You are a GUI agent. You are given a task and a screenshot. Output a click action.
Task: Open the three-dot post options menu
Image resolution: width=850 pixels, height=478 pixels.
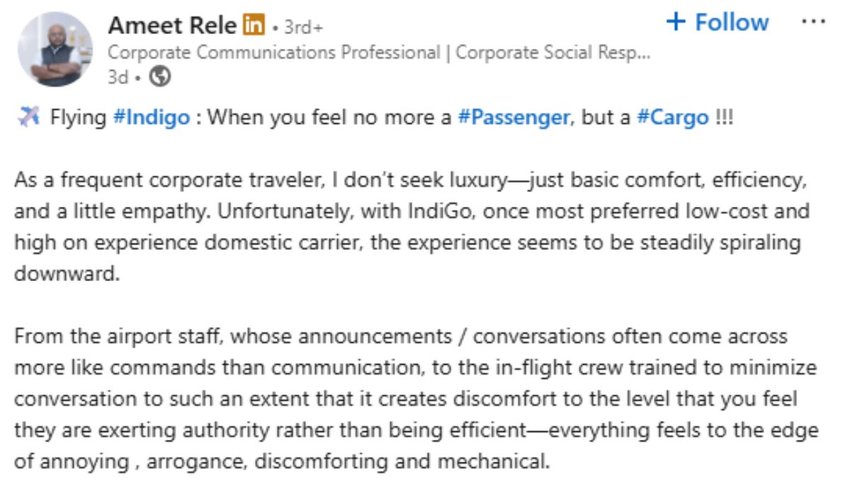coord(814,22)
